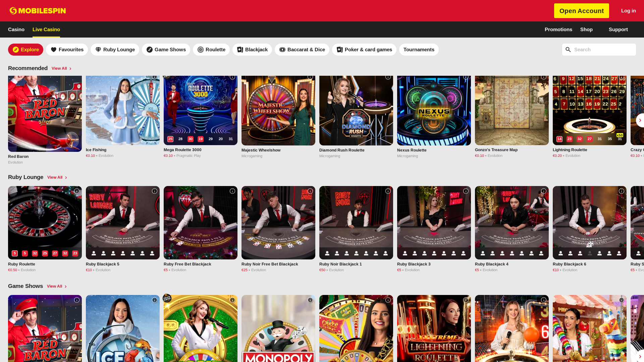
Task: Switch to the Casino tab
Action: tap(16, 29)
